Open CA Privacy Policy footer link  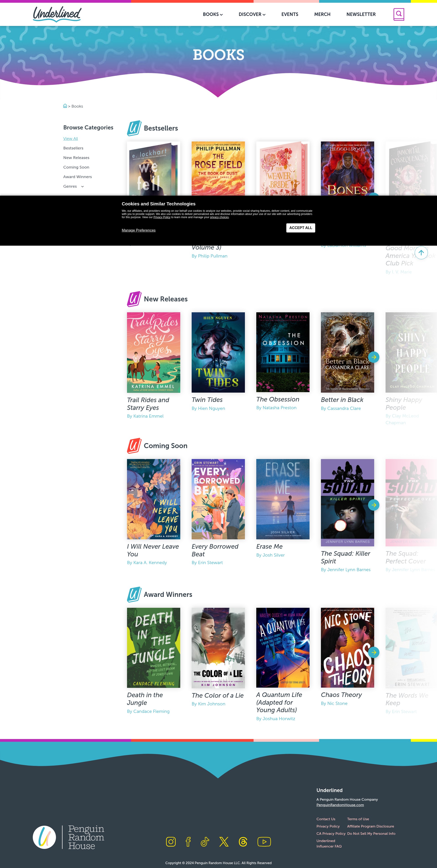(x=331, y=834)
